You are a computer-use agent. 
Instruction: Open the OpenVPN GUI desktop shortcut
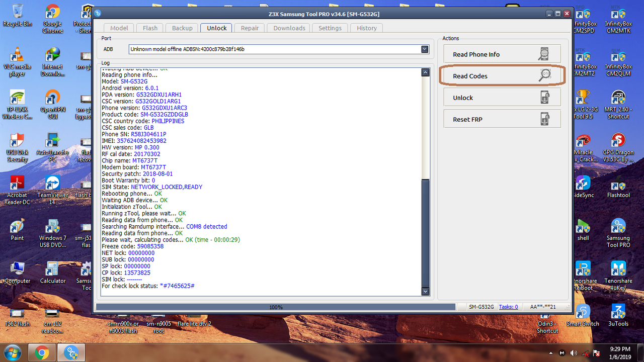(x=52, y=105)
